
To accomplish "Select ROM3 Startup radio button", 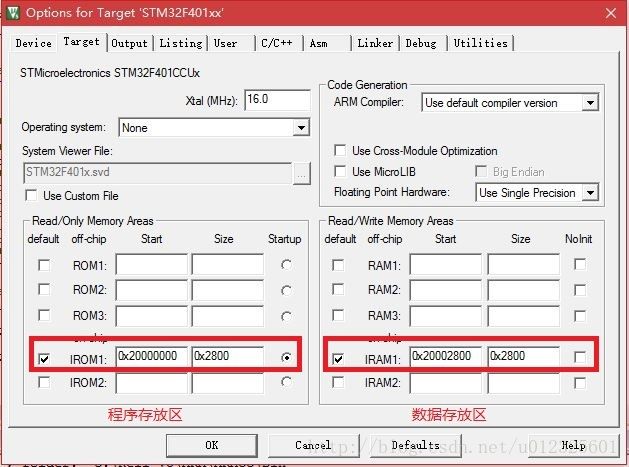I will click(x=286, y=317).
